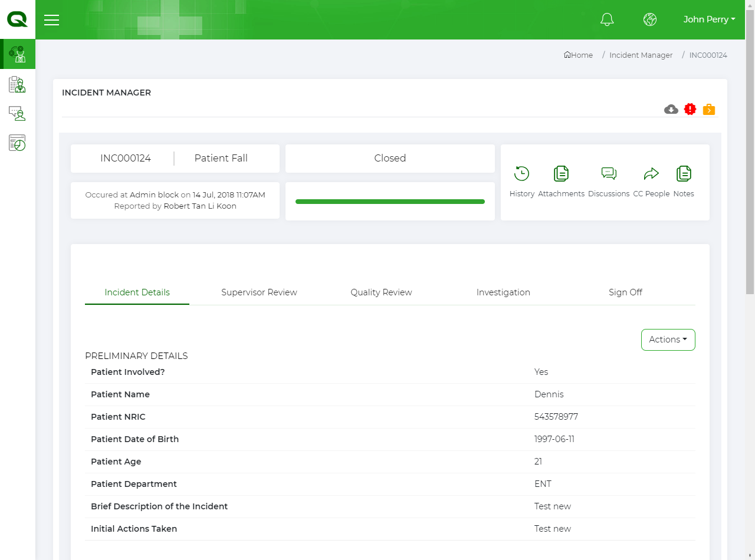Expand the Actions dropdown
The image size is (755, 560).
[668, 340]
